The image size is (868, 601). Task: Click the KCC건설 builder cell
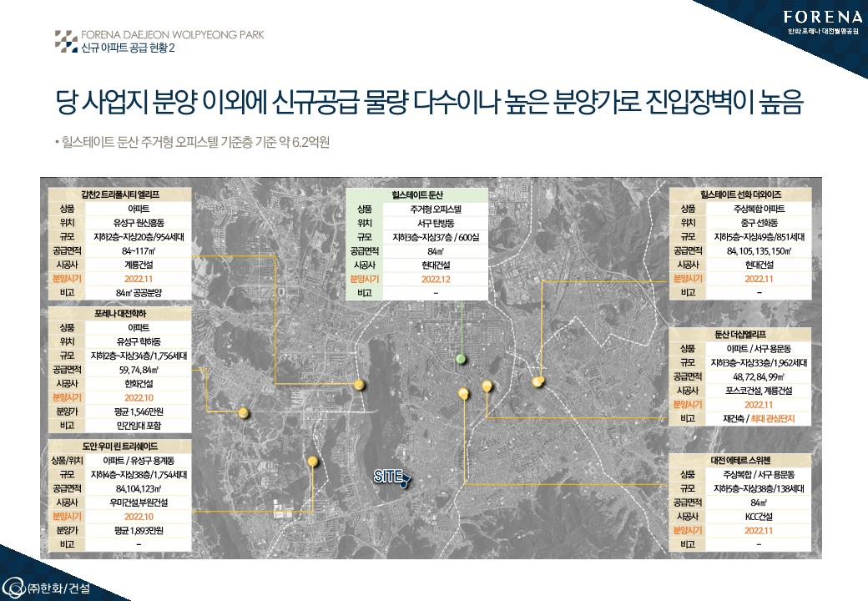click(x=759, y=517)
